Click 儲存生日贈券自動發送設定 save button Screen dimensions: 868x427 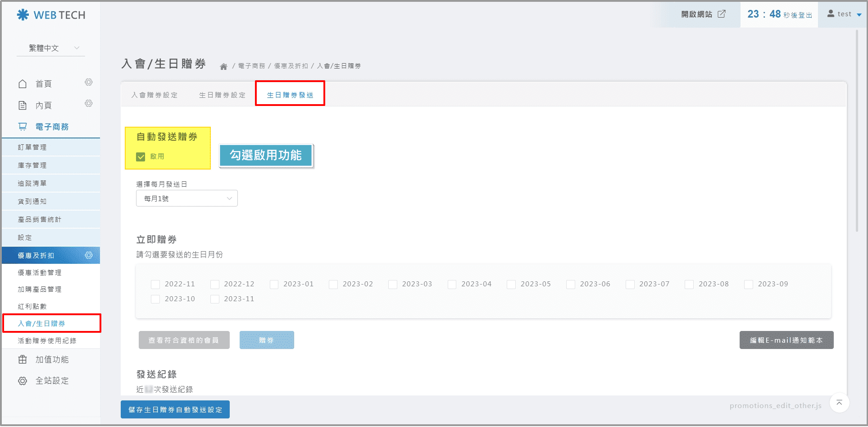[x=175, y=409]
